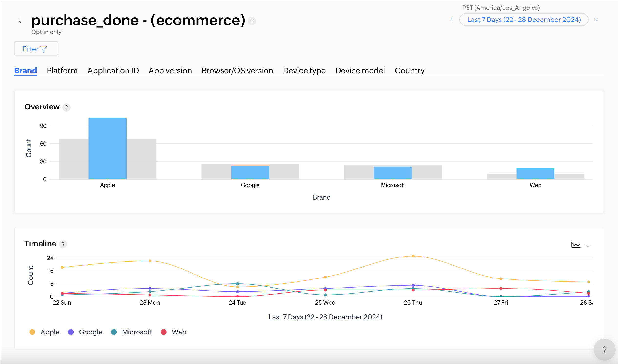Open help icon next to purchase_done title
The image size is (618, 364).
point(252,21)
